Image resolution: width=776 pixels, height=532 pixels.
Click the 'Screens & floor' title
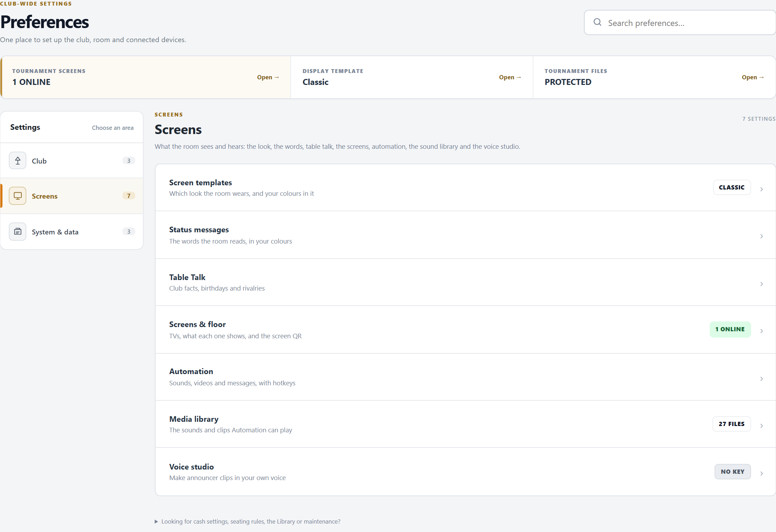pos(197,324)
